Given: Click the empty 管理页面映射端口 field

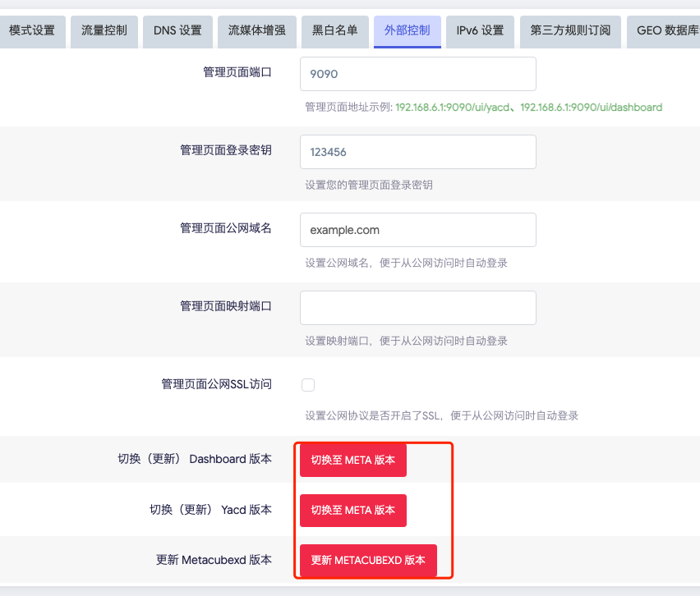Looking at the screenshot, I should pyautogui.click(x=417, y=307).
